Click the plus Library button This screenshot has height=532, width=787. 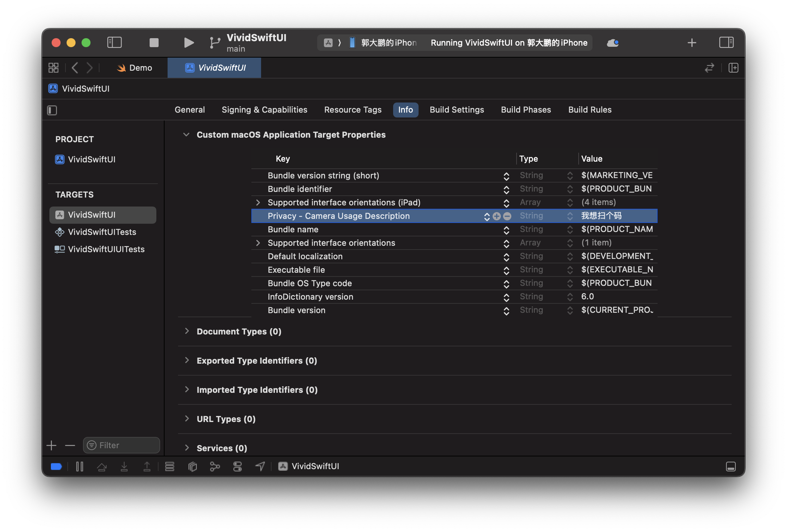(x=692, y=43)
